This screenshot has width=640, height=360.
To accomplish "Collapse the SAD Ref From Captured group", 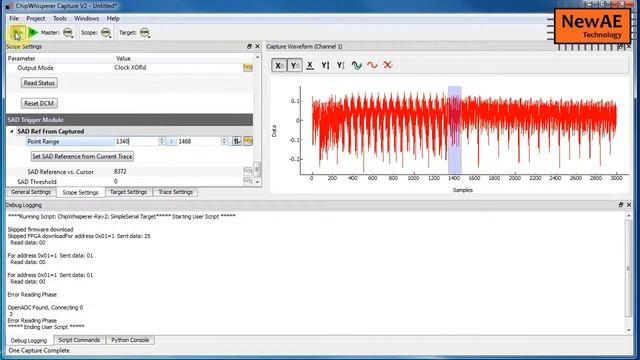I will coord(11,131).
